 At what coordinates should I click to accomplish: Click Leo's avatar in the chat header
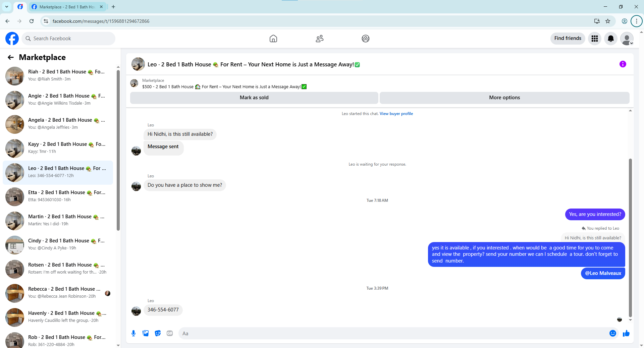point(138,64)
